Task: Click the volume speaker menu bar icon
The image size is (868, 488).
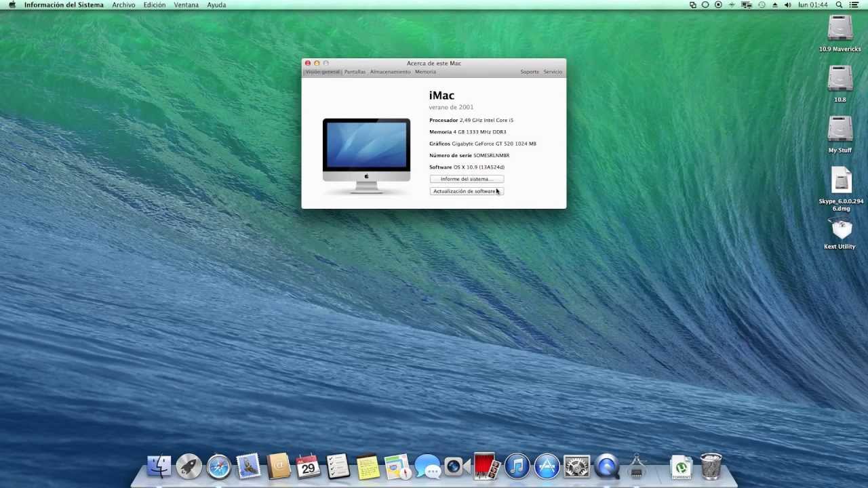Action: 787,5
